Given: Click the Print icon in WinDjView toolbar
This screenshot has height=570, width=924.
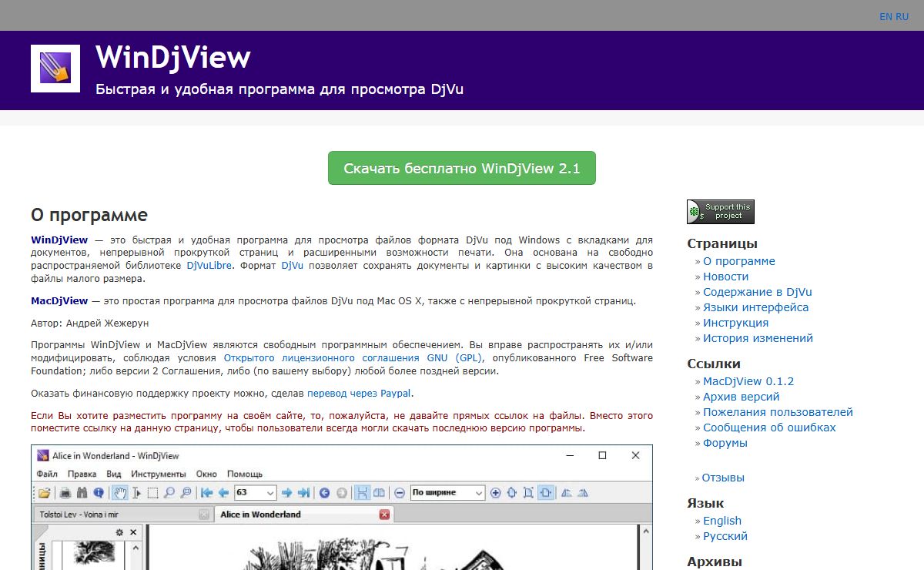Looking at the screenshot, I should (x=65, y=493).
